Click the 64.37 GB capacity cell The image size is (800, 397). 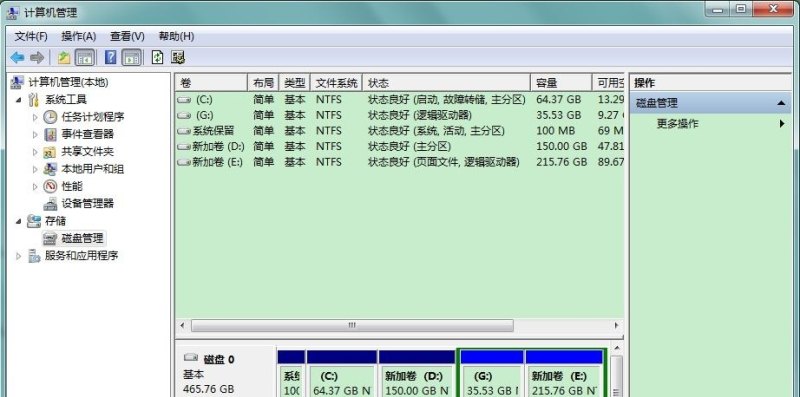point(559,100)
